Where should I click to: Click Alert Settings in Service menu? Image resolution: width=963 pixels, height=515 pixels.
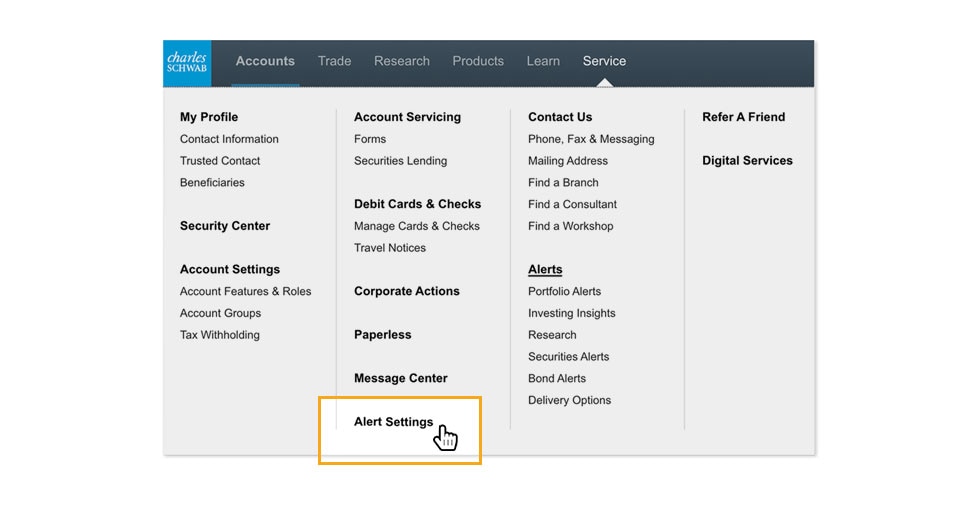point(393,422)
